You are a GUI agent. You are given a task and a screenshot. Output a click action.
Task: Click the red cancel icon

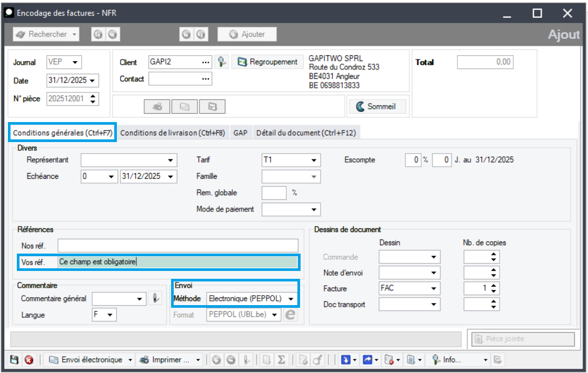pyautogui.click(x=29, y=360)
